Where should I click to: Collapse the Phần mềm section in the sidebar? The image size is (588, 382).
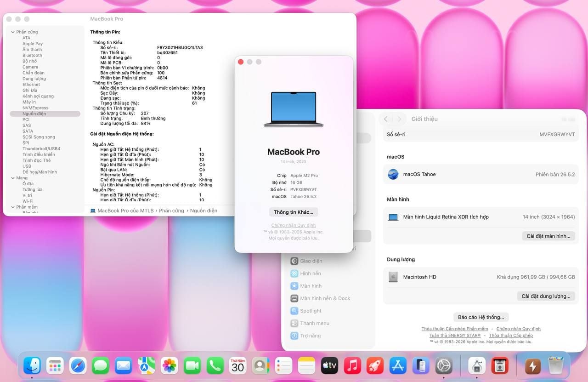[13, 207]
